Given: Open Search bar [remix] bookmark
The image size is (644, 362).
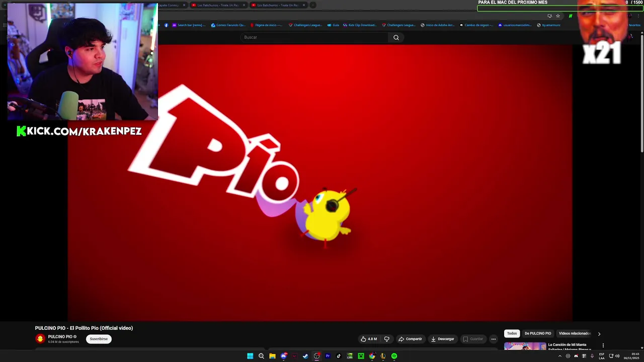Looking at the screenshot, I should (189, 25).
